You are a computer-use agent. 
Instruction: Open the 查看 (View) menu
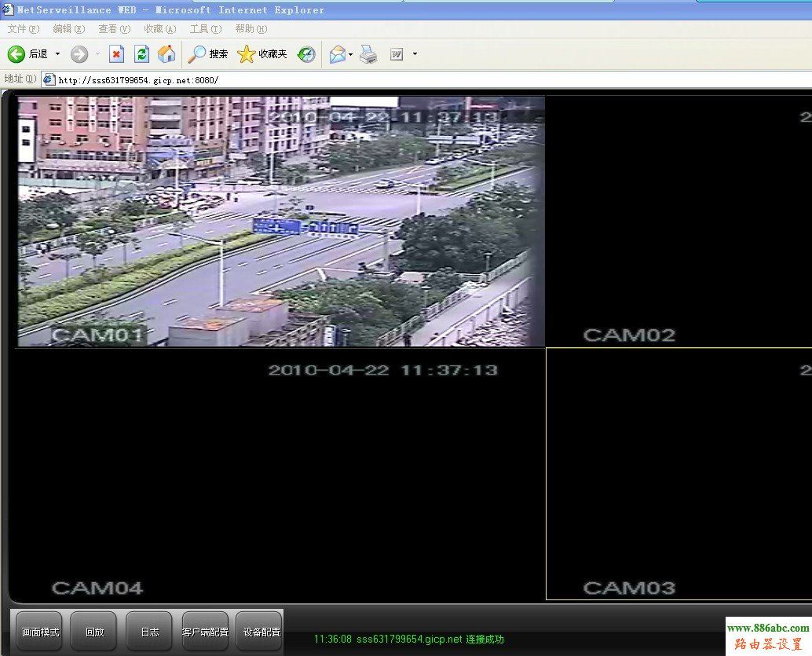(114, 29)
